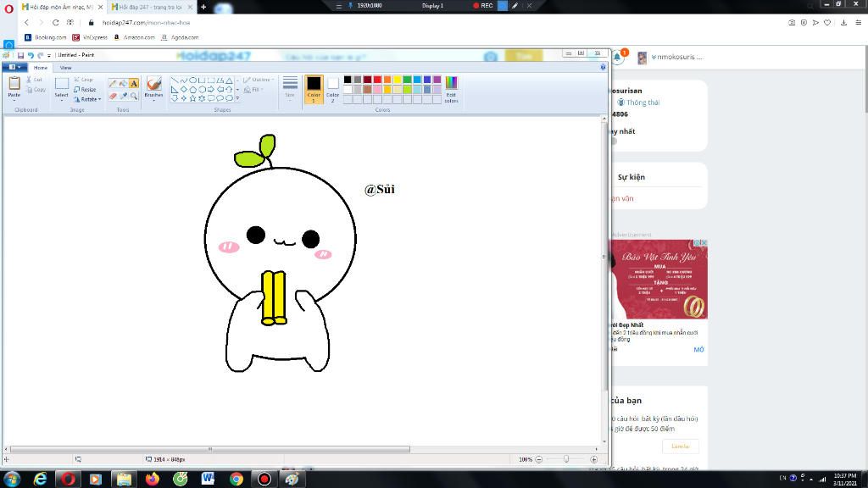
Task: Select Color 1 foreground button
Action: point(314,89)
